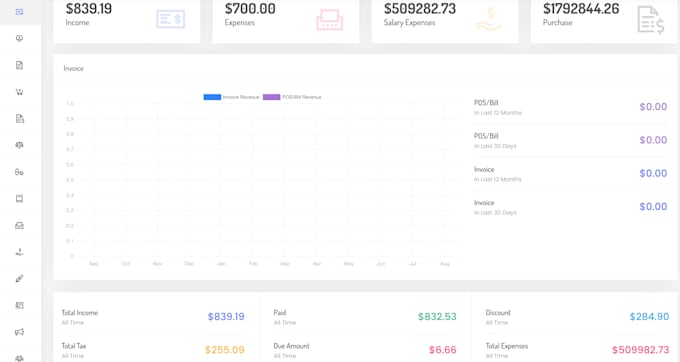This screenshot has width=680, height=362.
Task: Click Invoice In Last 12 Months value
Action: click(653, 173)
